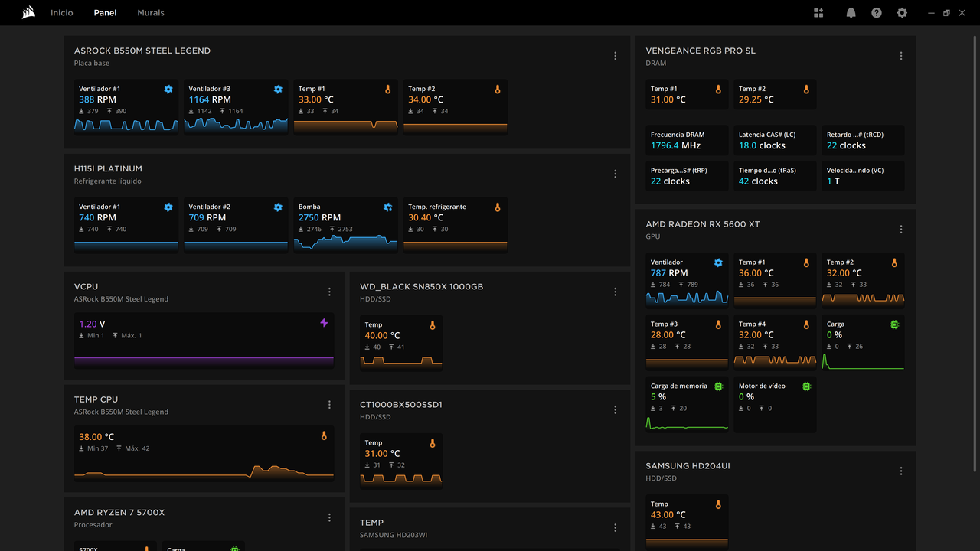The height and width of the screenshot is (551, 980).
Task: Click gear icon on Radeon Ventilador tile
Action: (718, 262)
